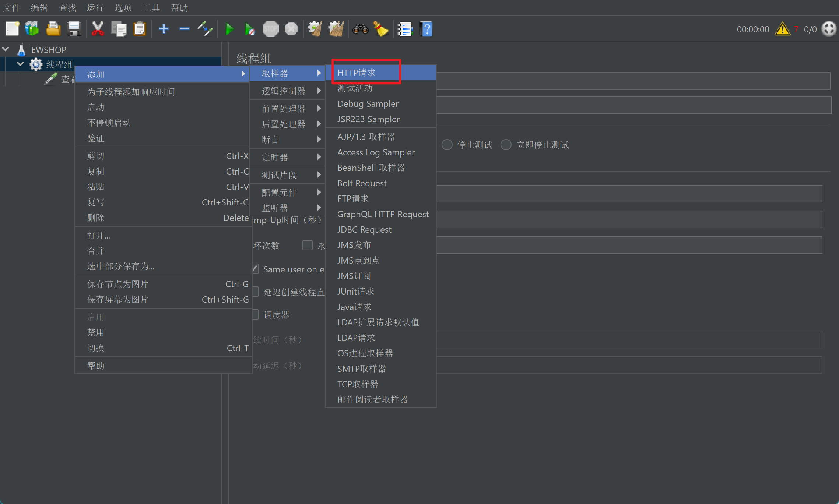Open the 选项 menu in menu bar

pos(123,8)
